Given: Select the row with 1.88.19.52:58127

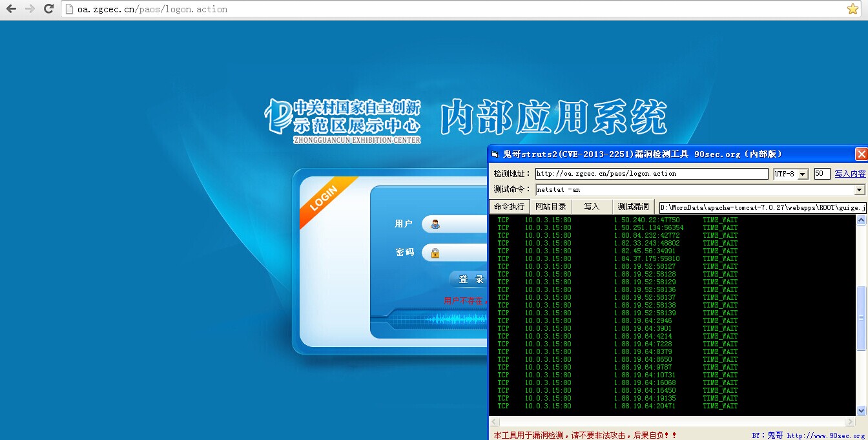Looking at the screenshot, I should [617, 266].
